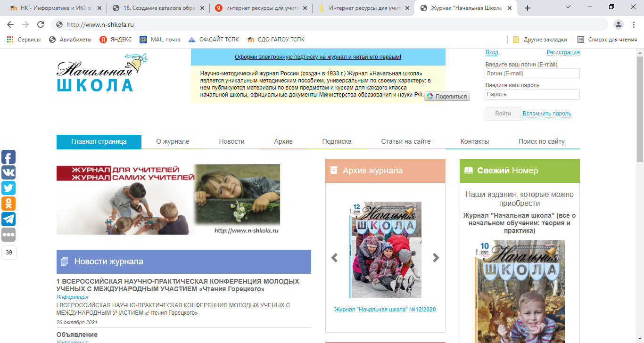
Task: Share page on Twitter sidebar icon
Action: click(8, 188)
